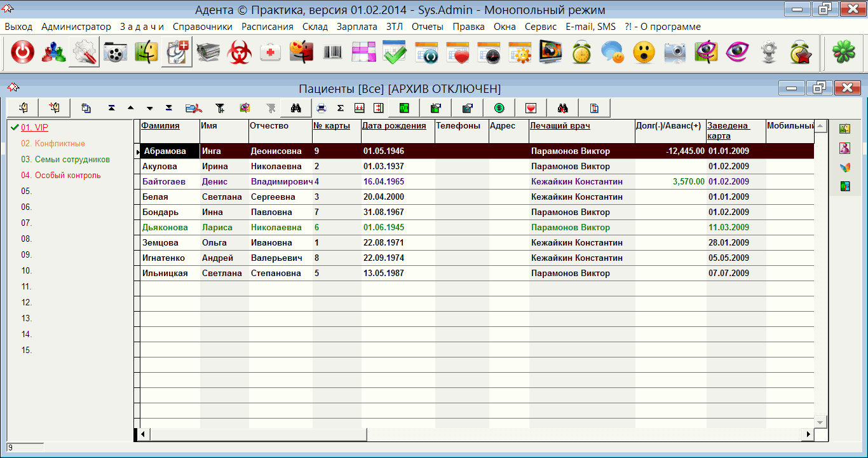Click the green ICQ flower icon
Viewport: 868px width, 458px height.
844,53
